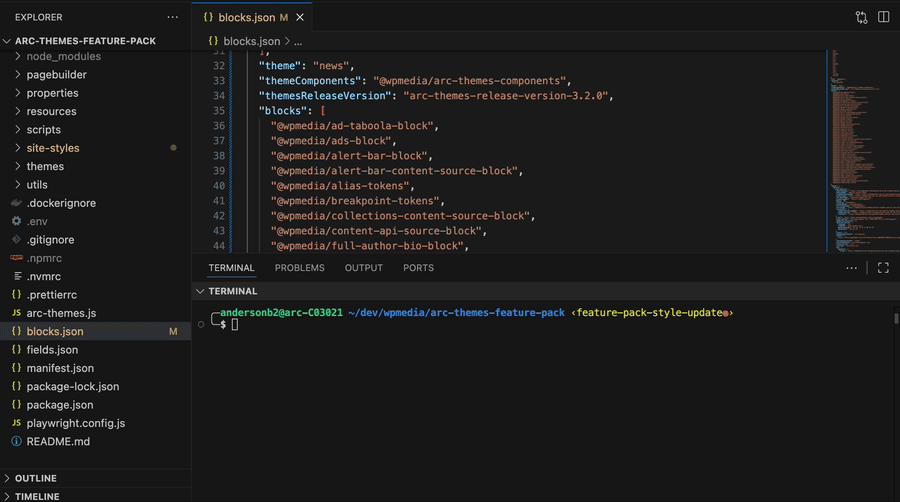Screen dimensions: 900x502
Task: Click the .prettierrc braces icon
Action: tap(17, 295)
